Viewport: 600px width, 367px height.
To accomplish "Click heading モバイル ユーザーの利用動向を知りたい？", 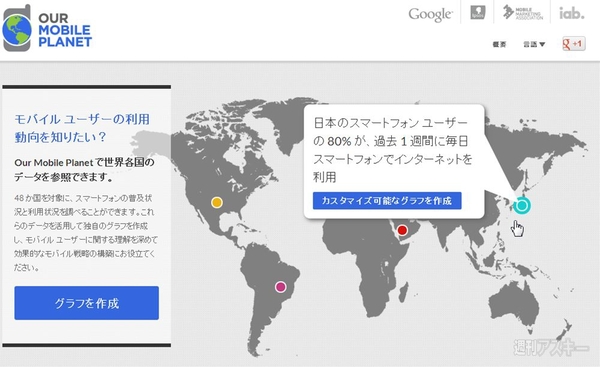I will (82, 128).
